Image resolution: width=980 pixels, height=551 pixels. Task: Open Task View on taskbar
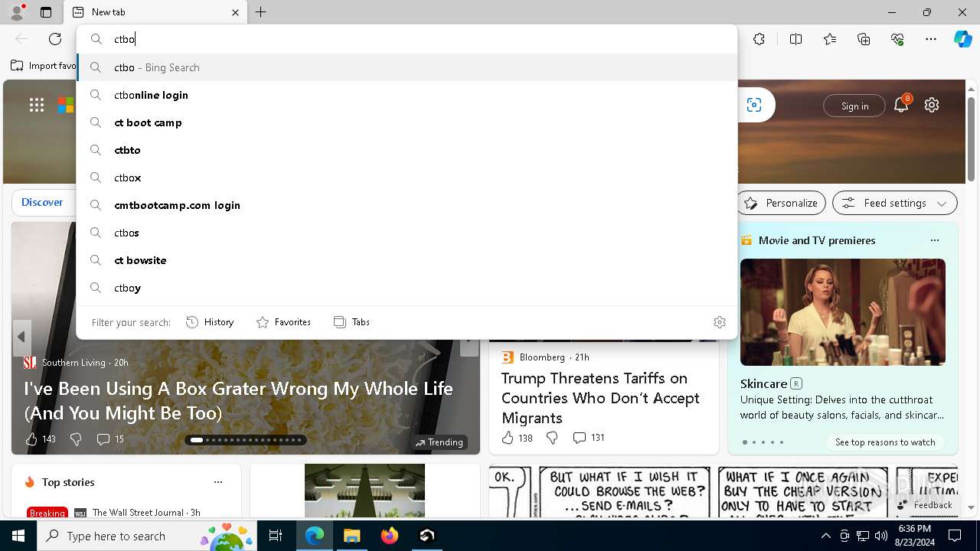[276, 536]
